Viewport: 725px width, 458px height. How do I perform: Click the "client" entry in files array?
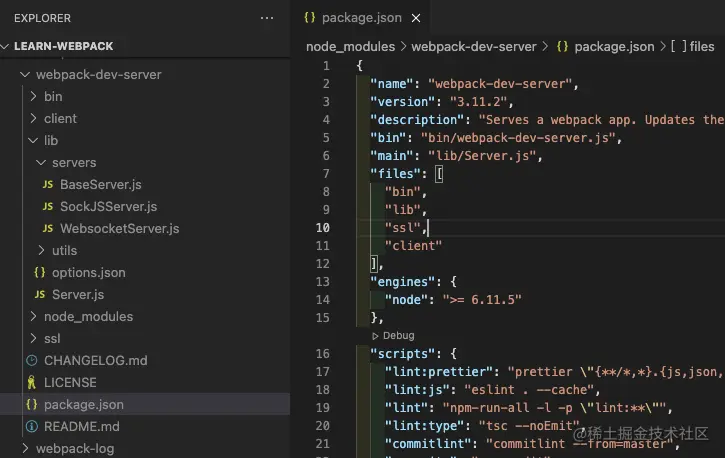(x=413, y=246)
